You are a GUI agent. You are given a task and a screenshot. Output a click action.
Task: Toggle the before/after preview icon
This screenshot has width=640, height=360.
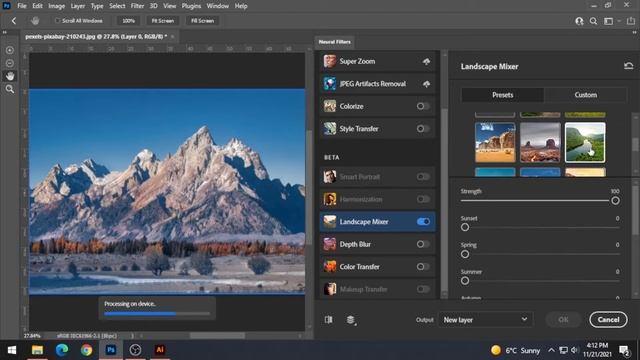329,320
